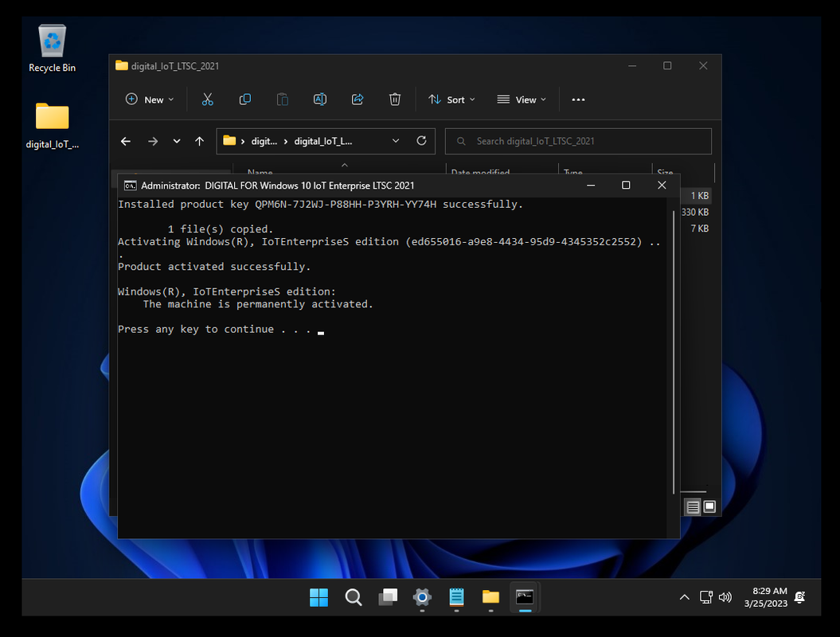840x637 pixels.
Task: Expand the address bar history dropdown
Action: pos(396,141)
